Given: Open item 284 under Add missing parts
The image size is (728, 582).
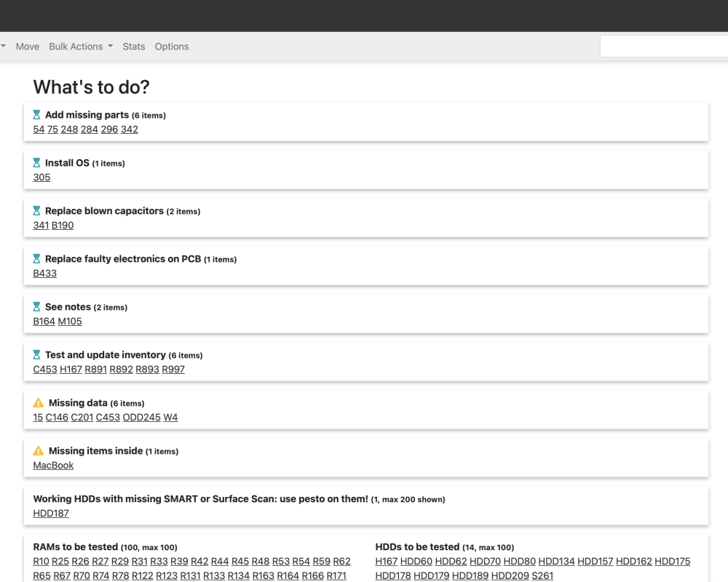Looking at the screenshot, I should 89,129.
